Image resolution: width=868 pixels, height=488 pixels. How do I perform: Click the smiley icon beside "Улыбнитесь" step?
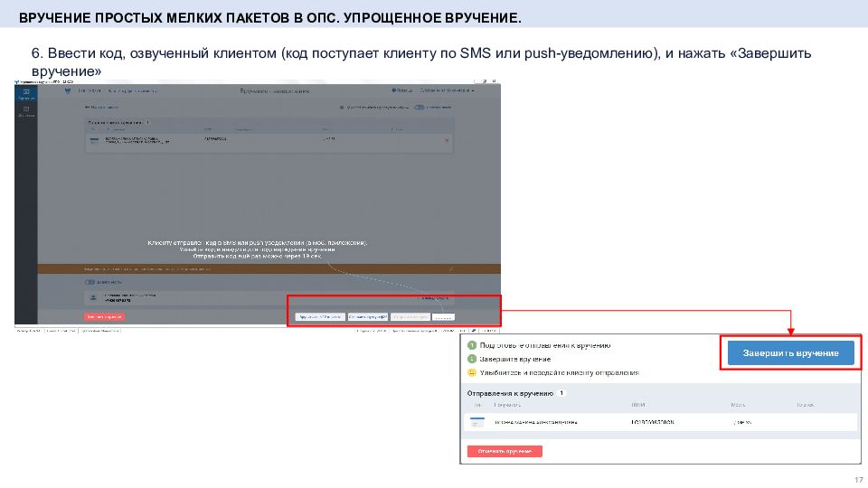472,372
